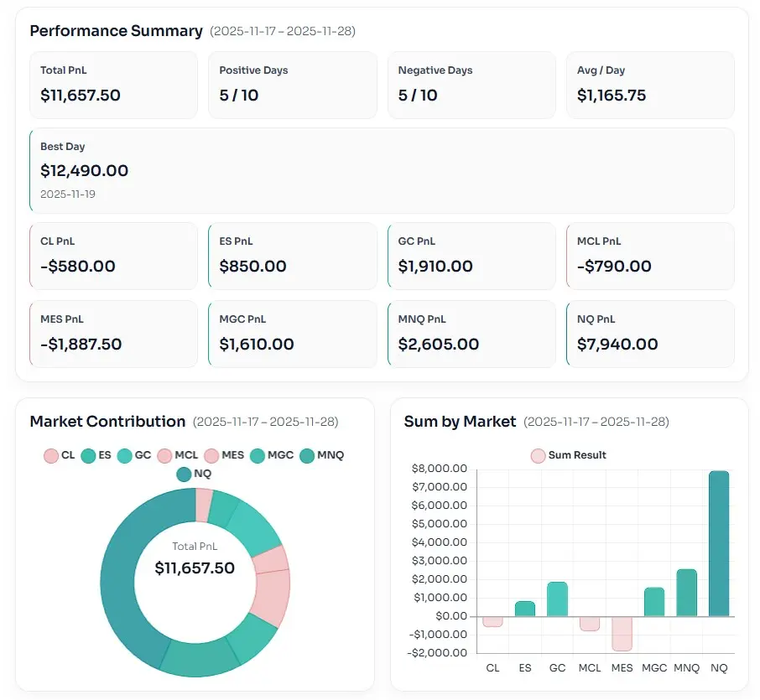Click the MES PnL card showing -$1,887.50
Screen dimensions: 760x700
(x=113, y=334)
